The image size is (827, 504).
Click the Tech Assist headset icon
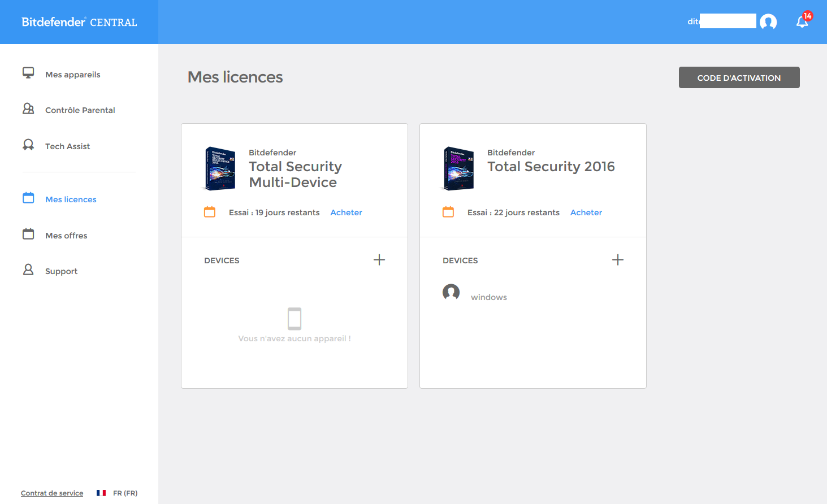tap(28, 145)
